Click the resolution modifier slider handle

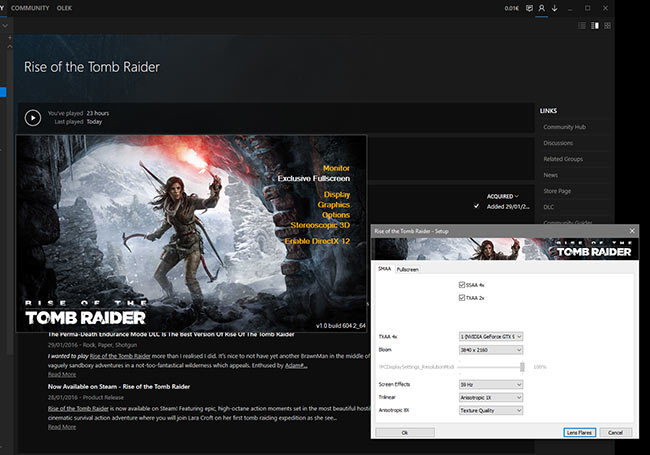tap(522, 367)
